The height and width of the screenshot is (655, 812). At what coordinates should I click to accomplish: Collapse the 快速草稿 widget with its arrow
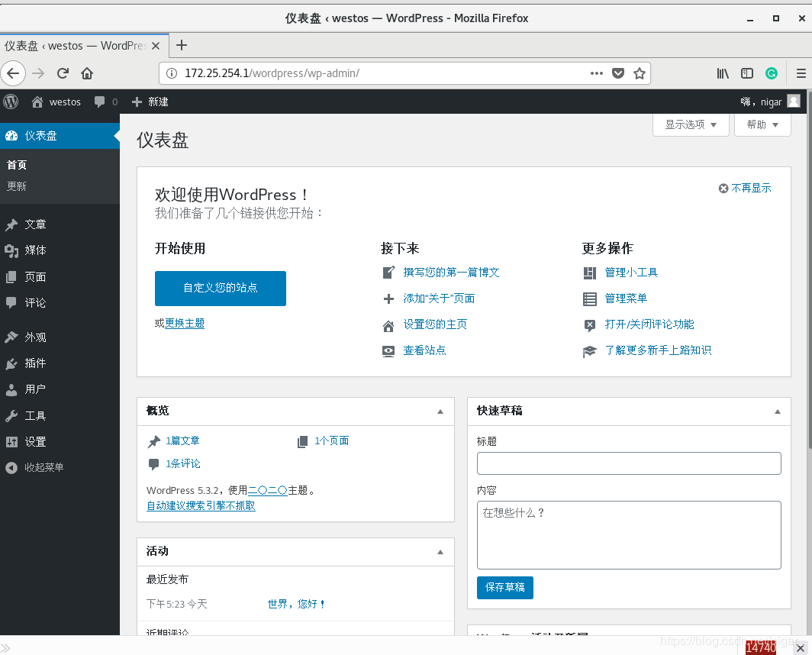coord(778,411)
